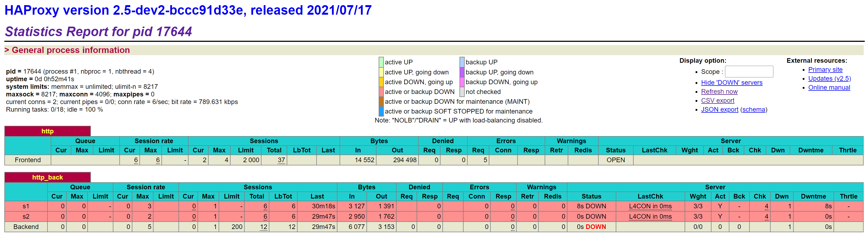Click Backend session limit value 200
The height and width of the screenshot is (245, 868).
coord(237,227)
